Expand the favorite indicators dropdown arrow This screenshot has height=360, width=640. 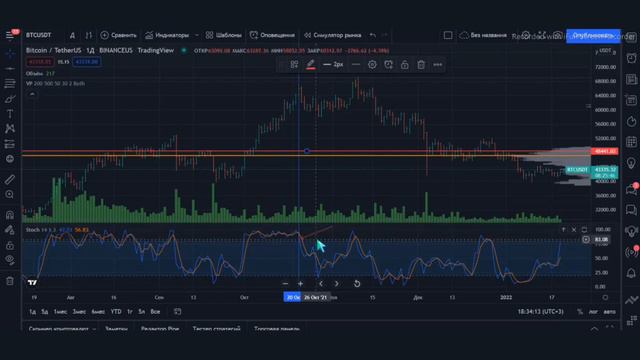click(197, 36)
